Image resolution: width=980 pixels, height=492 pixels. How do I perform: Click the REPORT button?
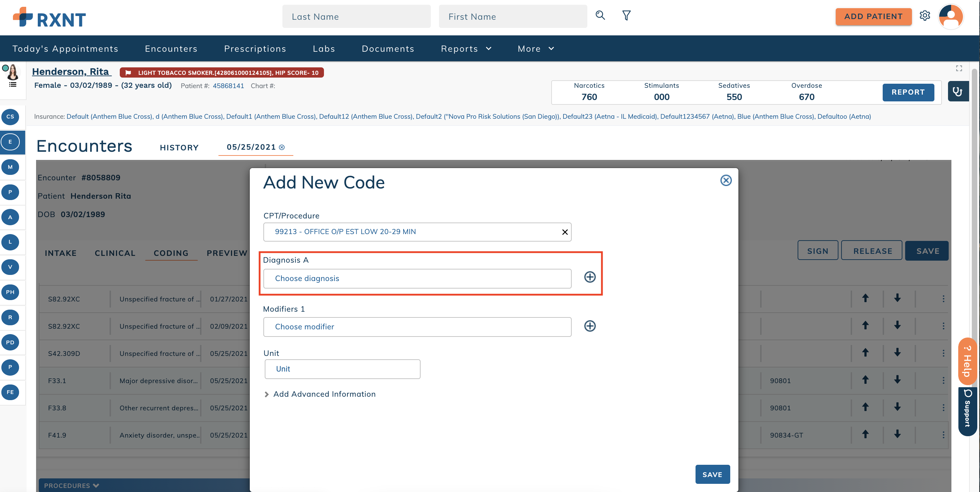908,92
